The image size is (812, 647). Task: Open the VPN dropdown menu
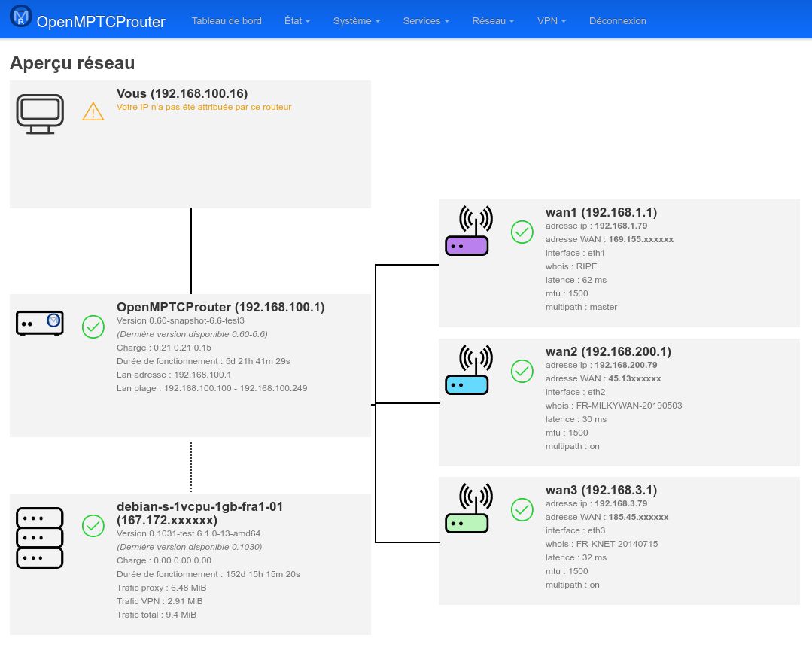tap(551, 20)
